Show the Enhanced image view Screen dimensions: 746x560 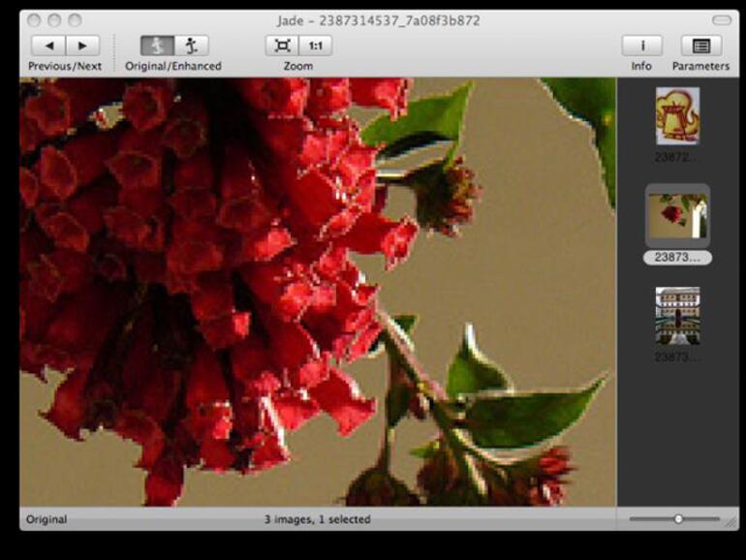[x=191, y=46]
